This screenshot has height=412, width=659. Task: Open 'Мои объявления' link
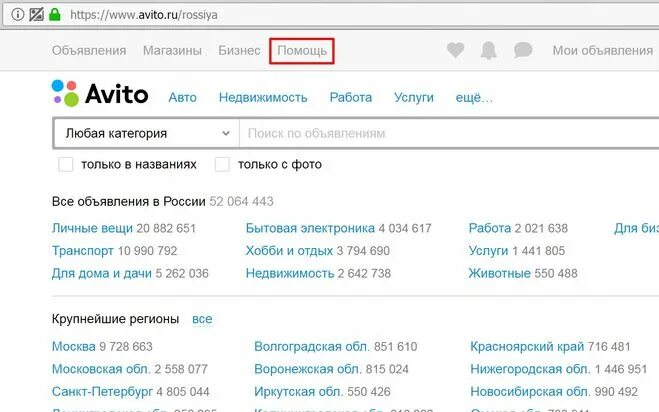tap(603, 50)
